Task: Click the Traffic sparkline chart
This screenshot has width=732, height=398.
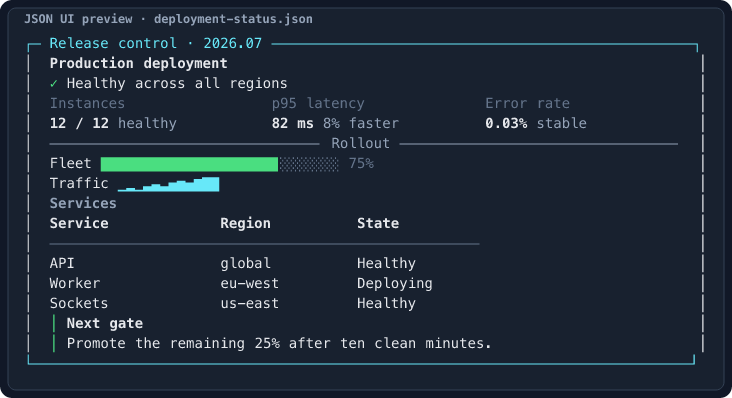Action: pos(169,184)
